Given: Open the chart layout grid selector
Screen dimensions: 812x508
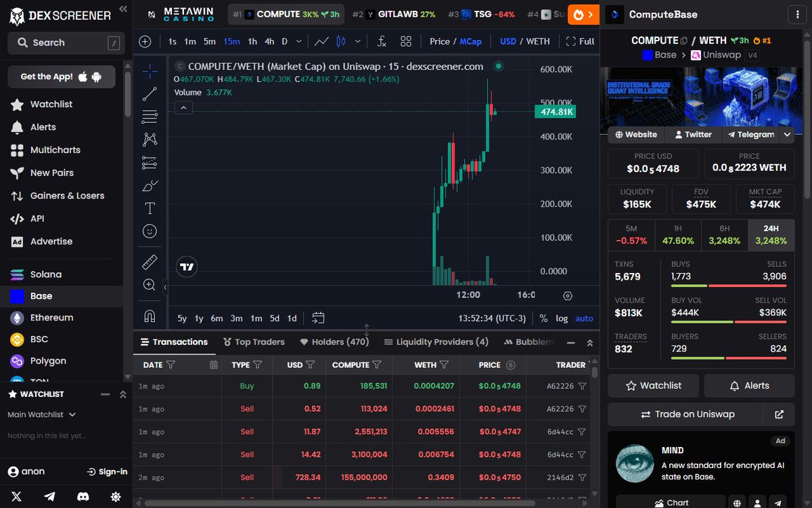Looking at the screenshot, I should 406,41.
